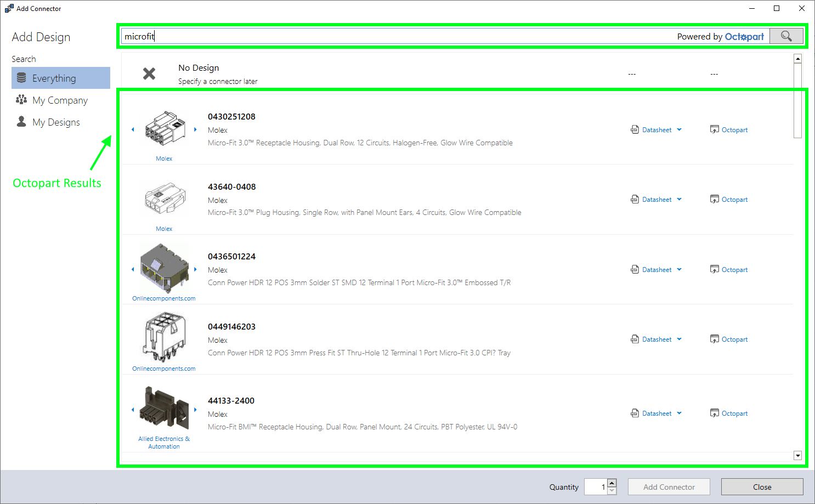Switch to My Company search scope
This screenshot has width=815, height=504.
tap(61, 100)
